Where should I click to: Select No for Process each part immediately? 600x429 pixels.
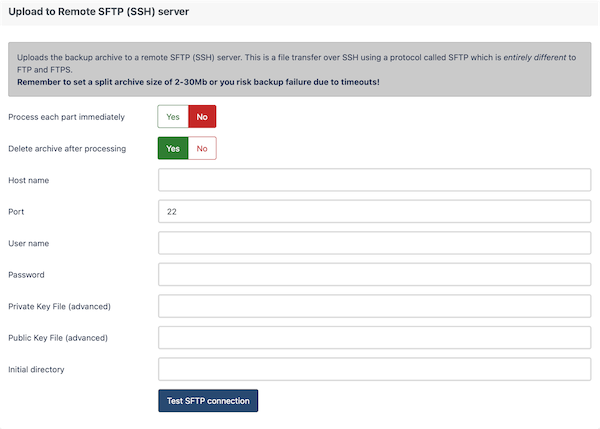pyautogui.click(x=202, y=117)
